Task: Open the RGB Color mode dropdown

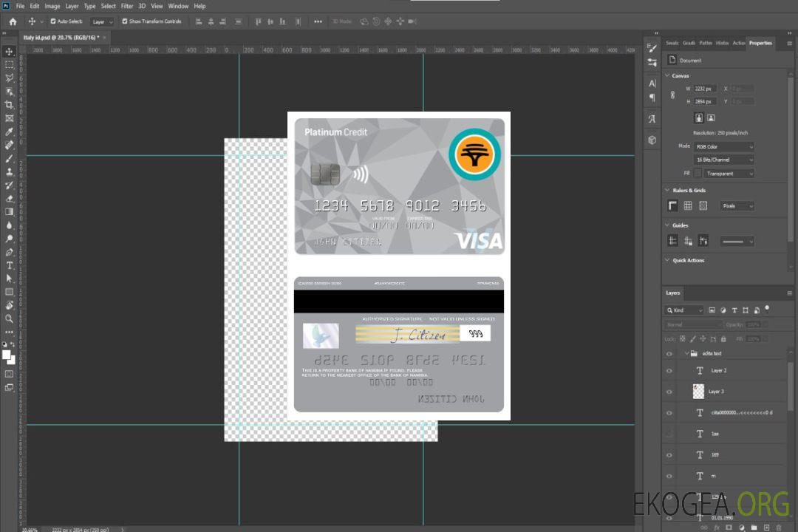Action: (x=723, y=146)
